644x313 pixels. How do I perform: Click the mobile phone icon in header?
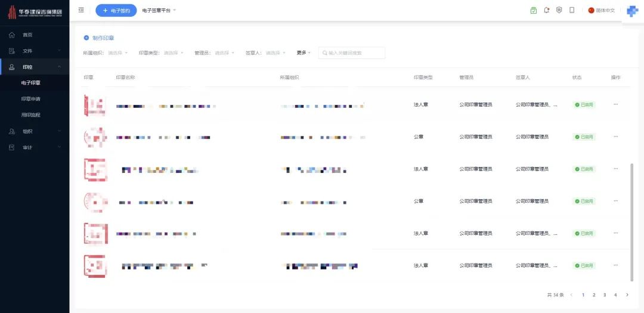572,10
